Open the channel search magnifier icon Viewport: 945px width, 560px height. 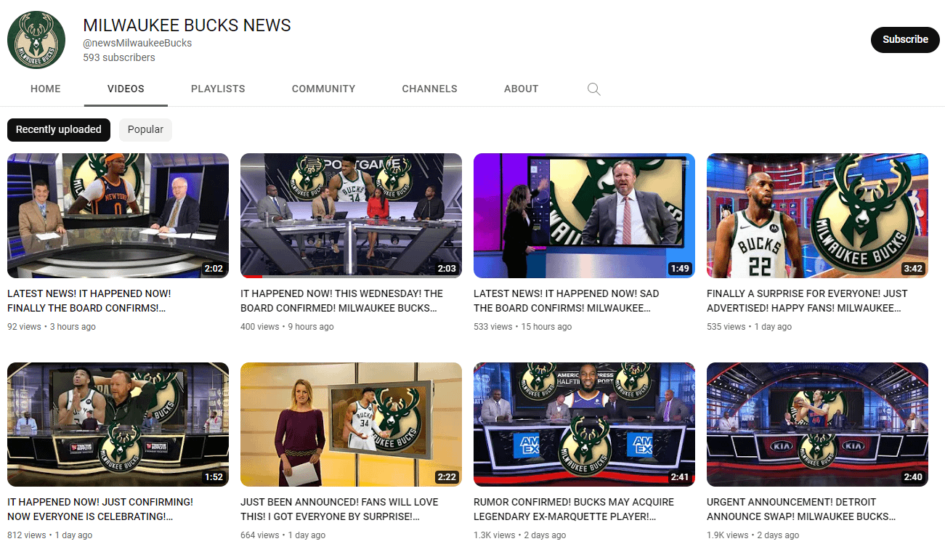point(593,89)
